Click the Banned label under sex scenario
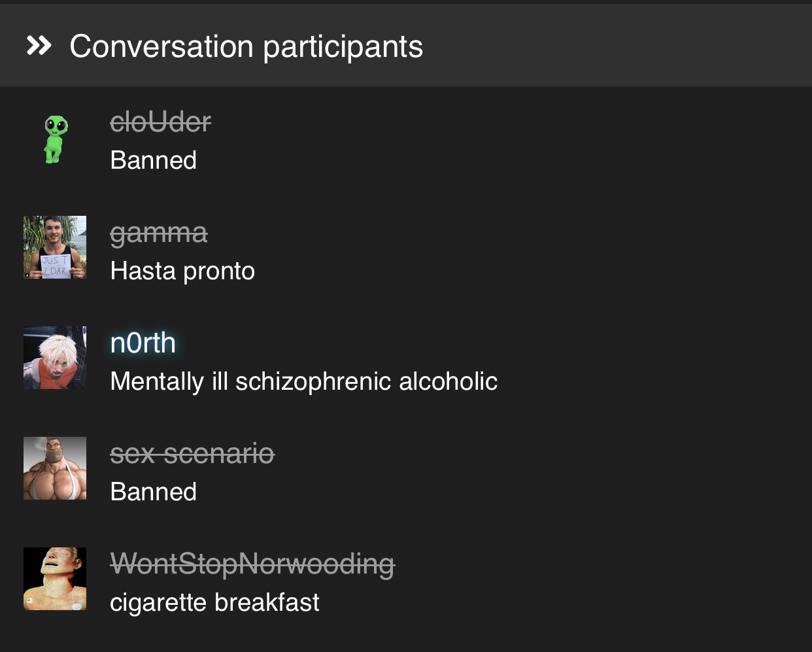 click(x=154, y=492)
